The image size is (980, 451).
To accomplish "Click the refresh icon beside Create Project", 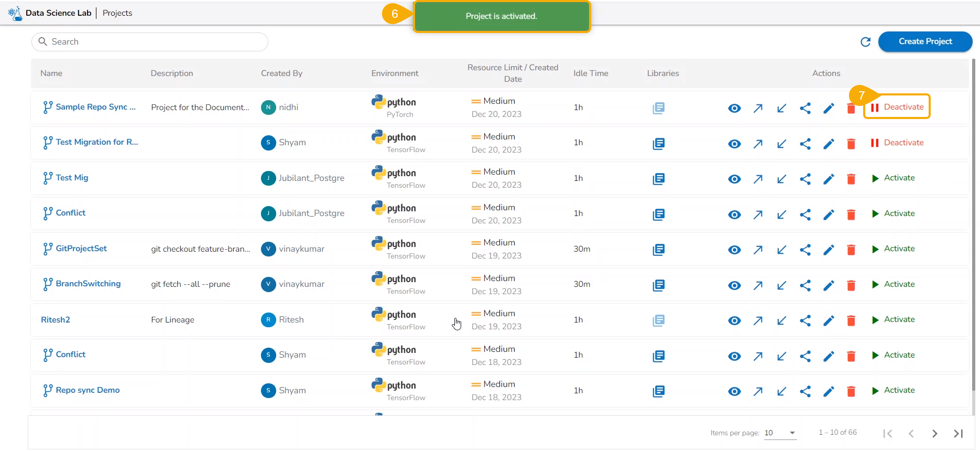I will point(865,42).
